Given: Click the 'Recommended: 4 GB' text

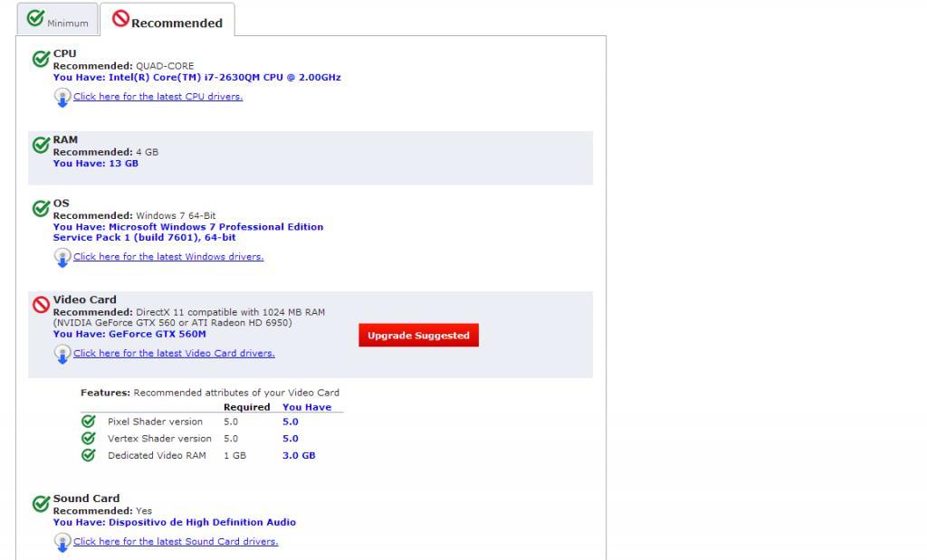Looking at the screenshot, I should click(106, 152).
